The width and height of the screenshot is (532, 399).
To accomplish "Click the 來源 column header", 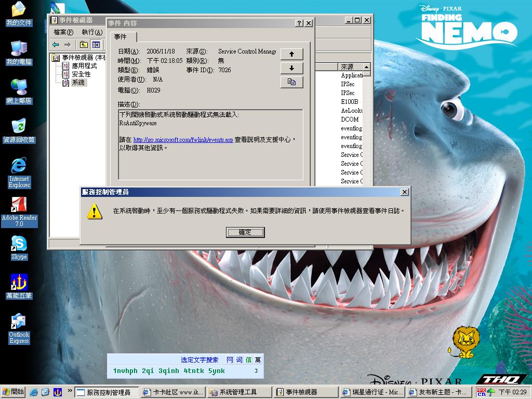I will click(x=350, y=66).
